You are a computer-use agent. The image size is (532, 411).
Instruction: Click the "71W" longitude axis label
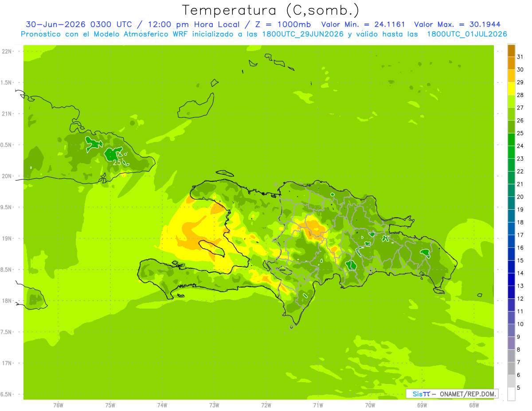(318, 405)
